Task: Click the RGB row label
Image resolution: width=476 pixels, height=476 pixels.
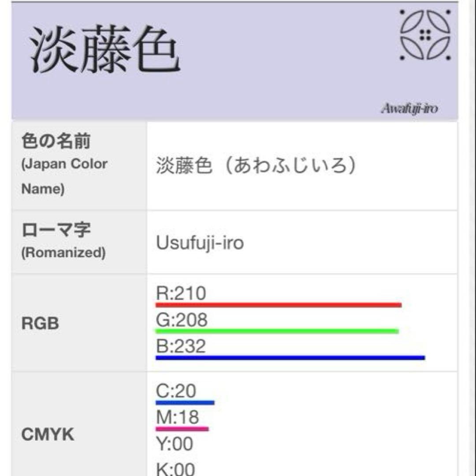Action: (40, 324)
